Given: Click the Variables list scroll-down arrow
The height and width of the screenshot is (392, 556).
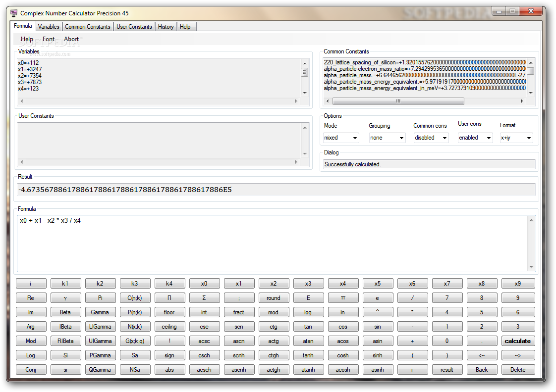Looking at the screenshot, I should (305, 93).
